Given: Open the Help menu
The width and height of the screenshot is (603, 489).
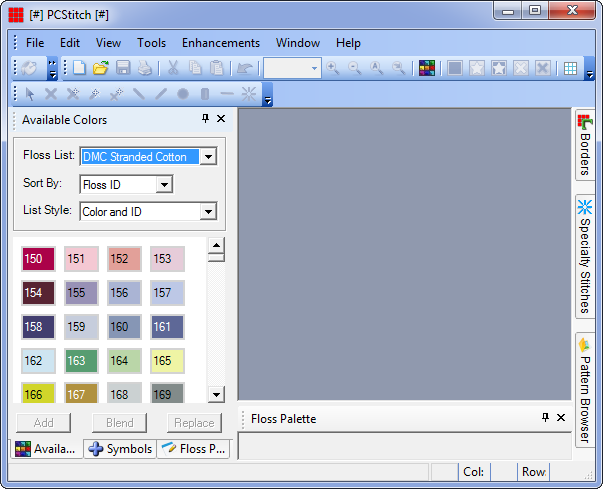Looking at the screenshot, I should 348,43.
